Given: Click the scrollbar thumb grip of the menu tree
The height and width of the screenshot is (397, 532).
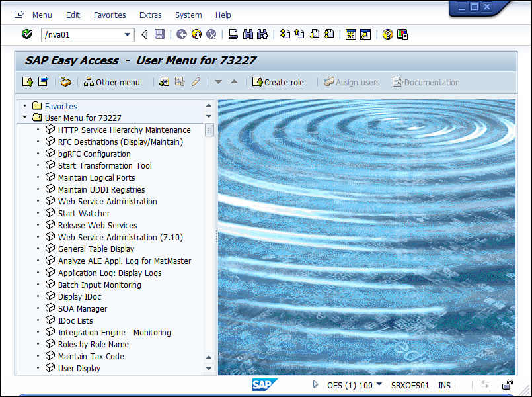Looking at the screenshot, I should pos(209,130).
